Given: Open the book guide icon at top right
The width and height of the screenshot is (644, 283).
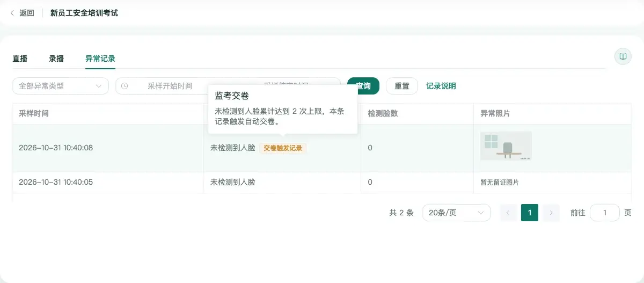Looking at the screenshot, I should [x=623, y=56].
